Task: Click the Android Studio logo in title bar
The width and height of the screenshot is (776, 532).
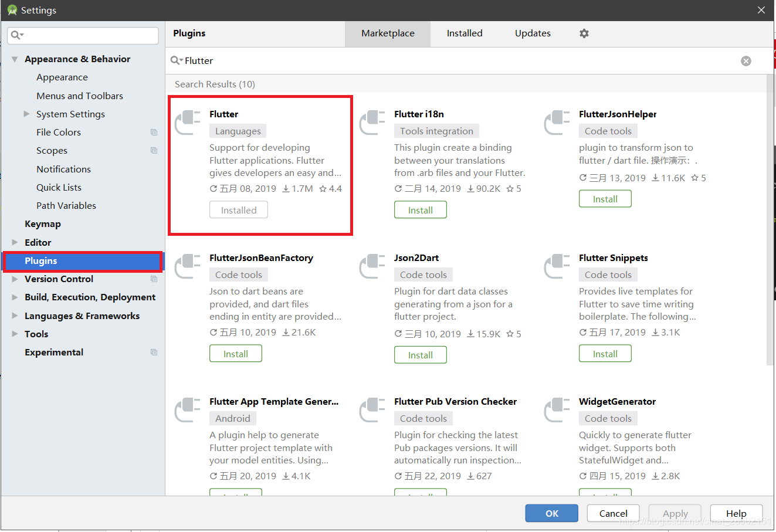Action: click(x=12, y=10)
